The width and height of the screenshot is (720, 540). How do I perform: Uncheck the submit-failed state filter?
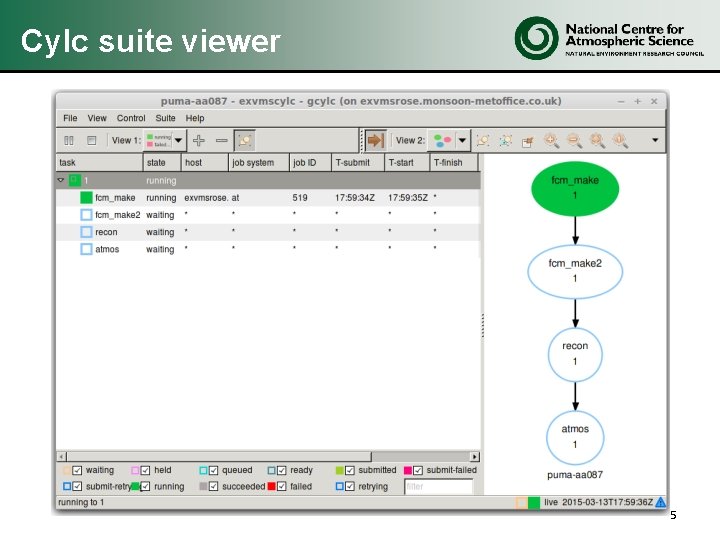pos(417,470)
